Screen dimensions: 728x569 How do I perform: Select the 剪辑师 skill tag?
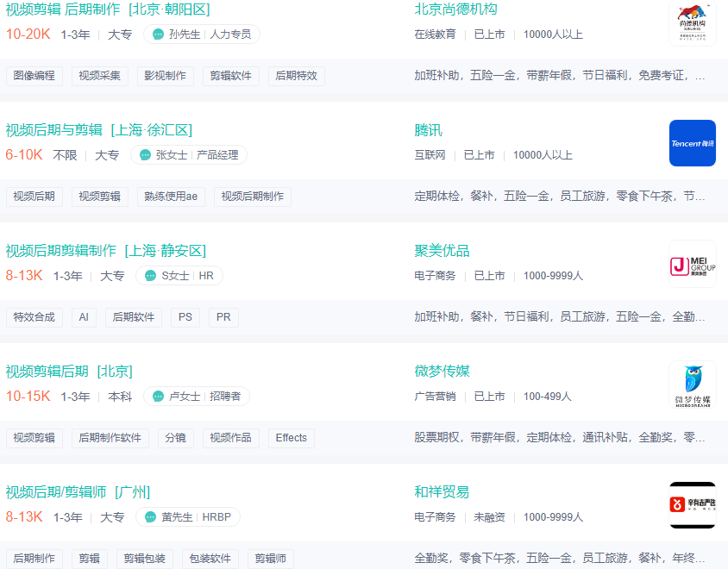pos(271,559)
